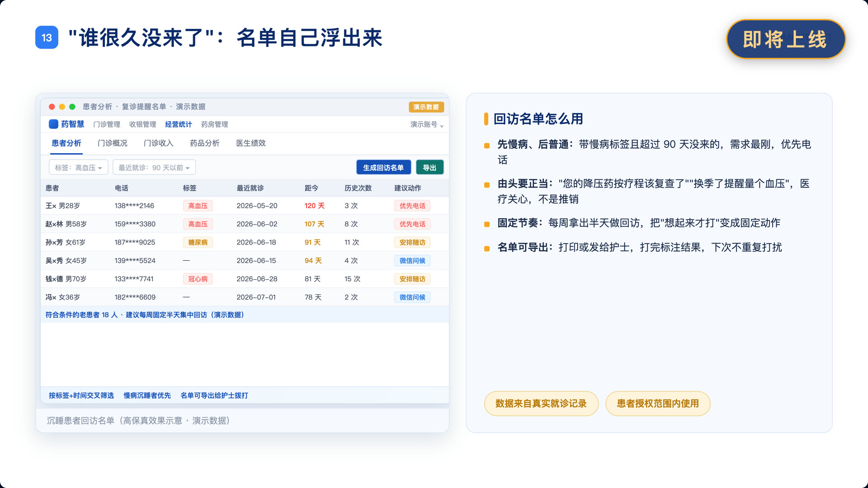This screenshot has width=868, height=488.
Task: Click the 数据来自真实就诊记录 pill
Action: [541, 404]
